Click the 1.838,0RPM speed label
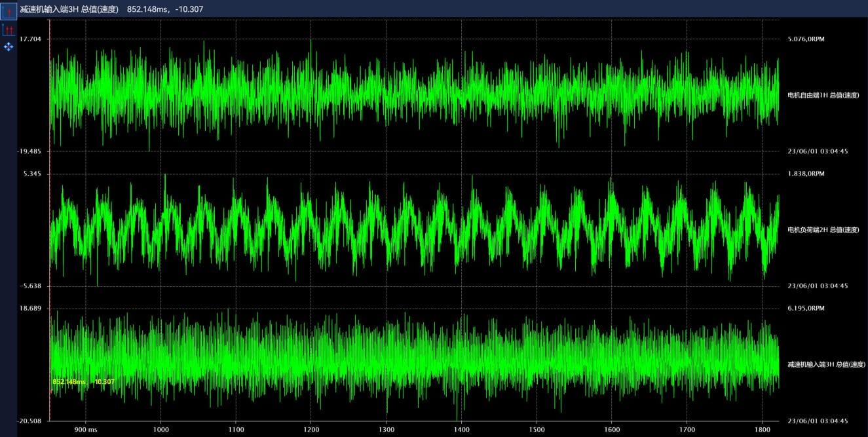This screenshot has width=868, height=437. [806, 174]
